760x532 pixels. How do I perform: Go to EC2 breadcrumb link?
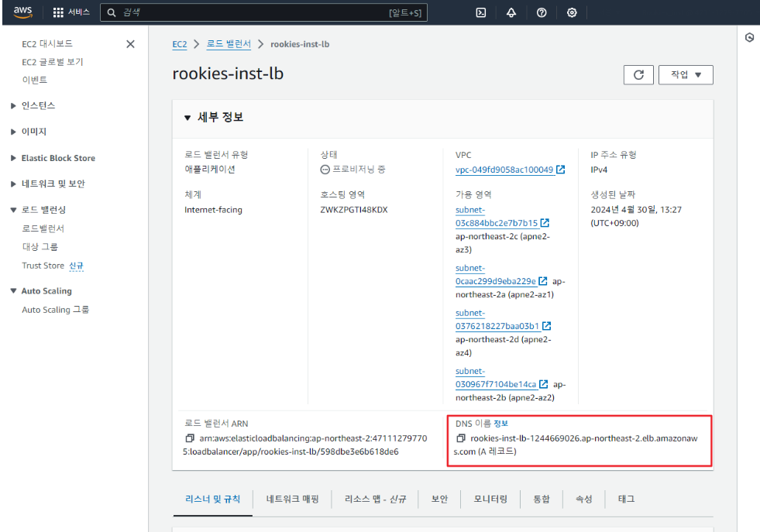179,44
